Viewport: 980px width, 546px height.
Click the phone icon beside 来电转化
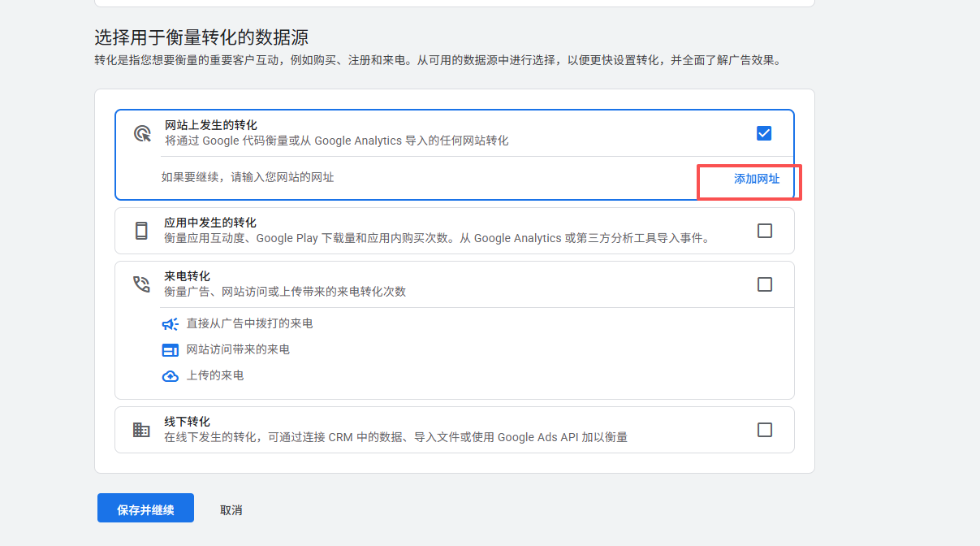click(x=141, y=284)
